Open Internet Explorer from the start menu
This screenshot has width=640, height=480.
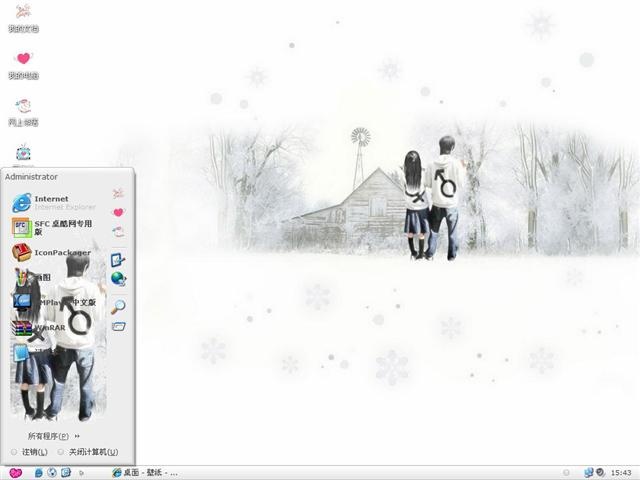[x=54, y=203]
